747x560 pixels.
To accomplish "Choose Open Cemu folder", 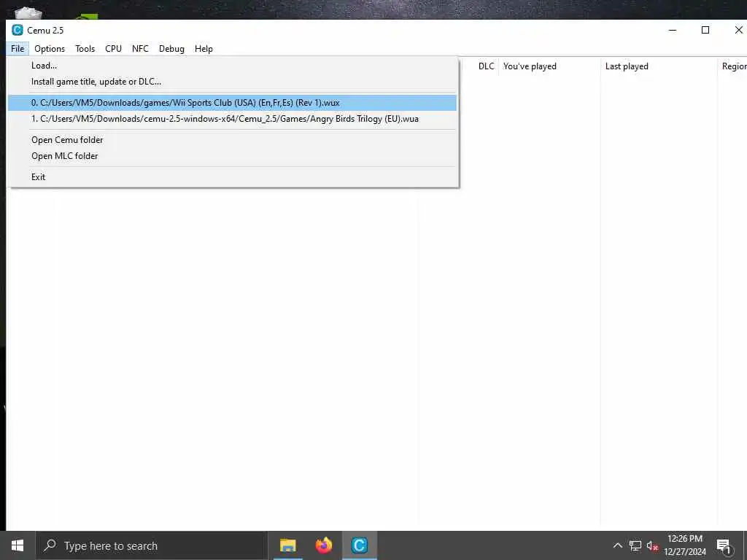I will coord(232,140).
